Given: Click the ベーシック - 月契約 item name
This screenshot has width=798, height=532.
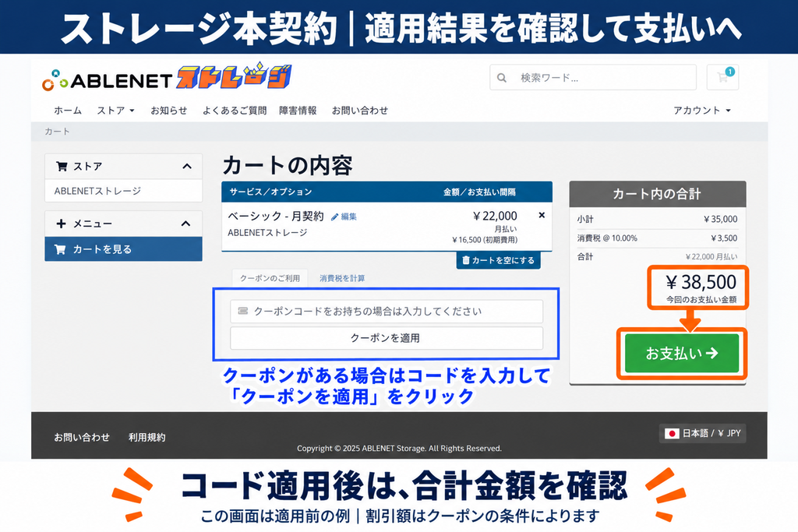Looking at the screenshot, I should 275,217.
